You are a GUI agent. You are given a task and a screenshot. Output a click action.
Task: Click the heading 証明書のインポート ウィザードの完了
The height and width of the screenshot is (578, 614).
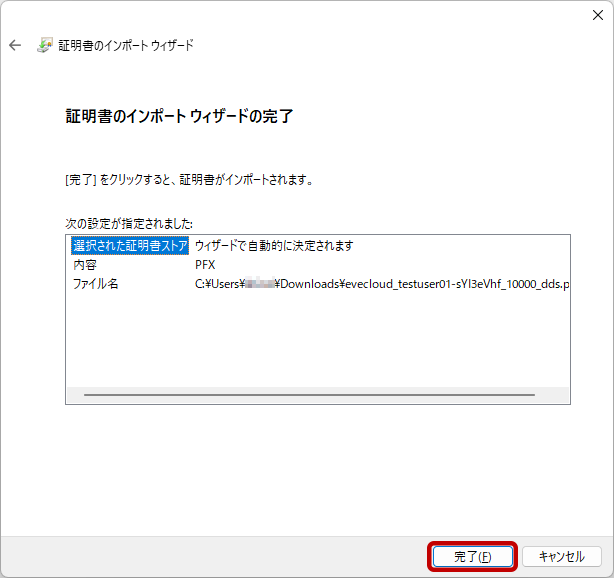pos(178,117)
